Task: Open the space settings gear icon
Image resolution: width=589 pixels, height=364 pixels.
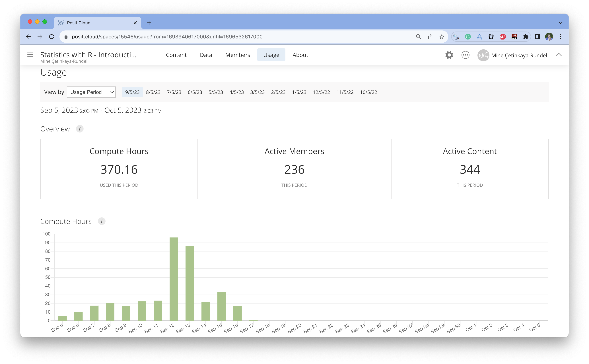Action: pos(449,55)
